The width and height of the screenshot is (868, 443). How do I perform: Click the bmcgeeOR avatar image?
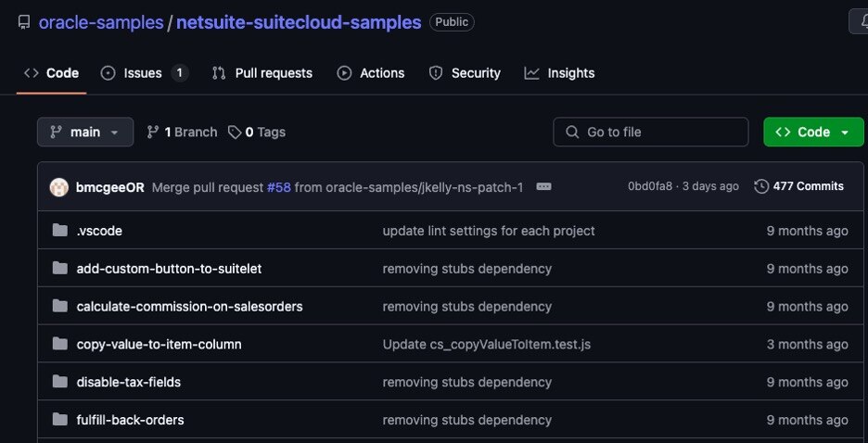click(x=58, y=187)
